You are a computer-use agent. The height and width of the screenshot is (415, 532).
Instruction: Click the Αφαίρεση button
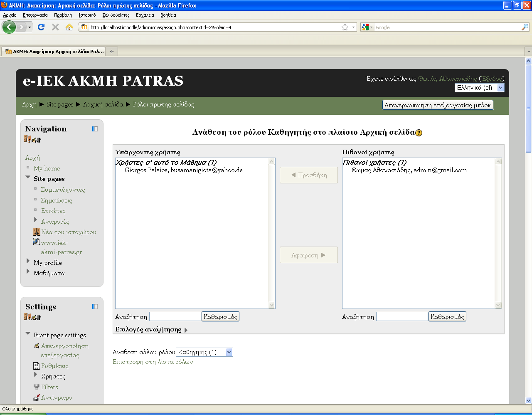click(x=309, y=255)
